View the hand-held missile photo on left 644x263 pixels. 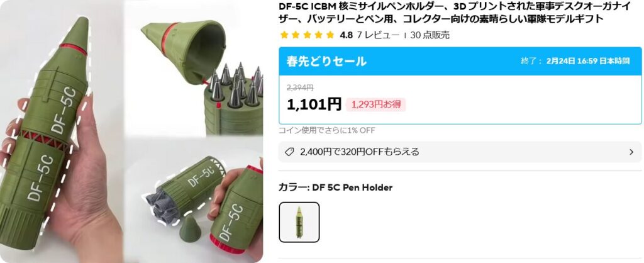tap(62, 131)
